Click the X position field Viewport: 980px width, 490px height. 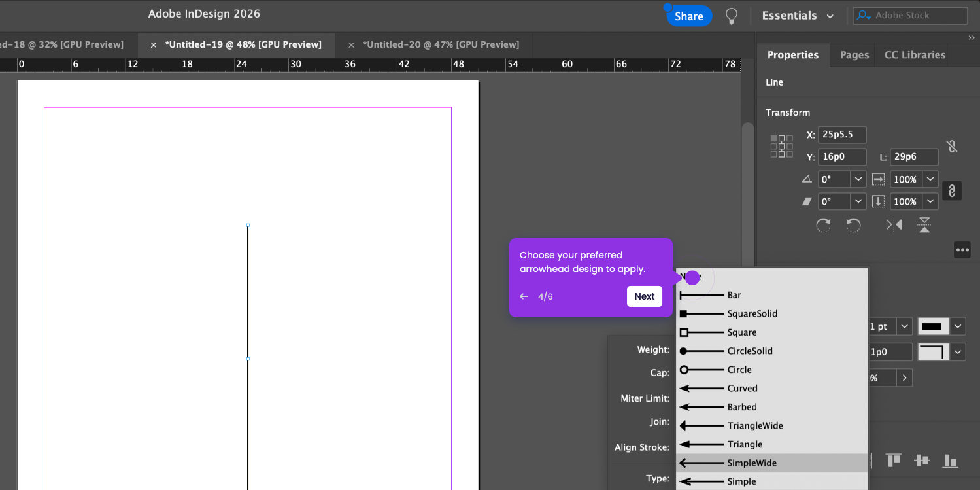842,135
